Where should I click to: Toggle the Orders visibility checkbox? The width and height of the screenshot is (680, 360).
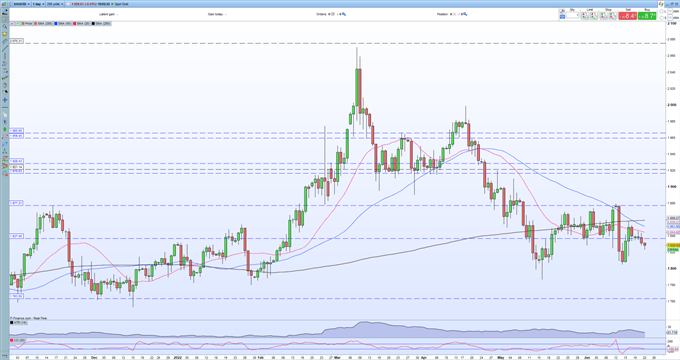333,14
